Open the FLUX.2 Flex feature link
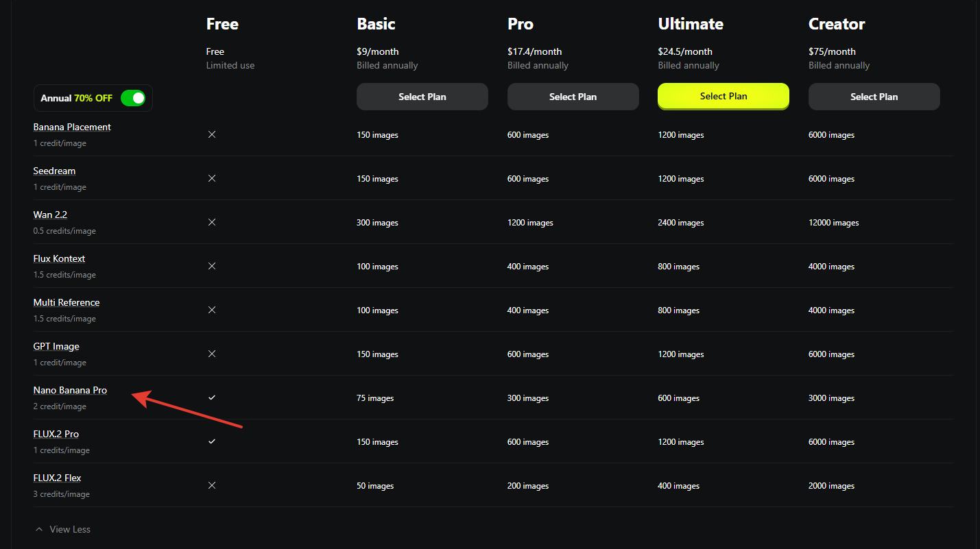 coord(57,478)
